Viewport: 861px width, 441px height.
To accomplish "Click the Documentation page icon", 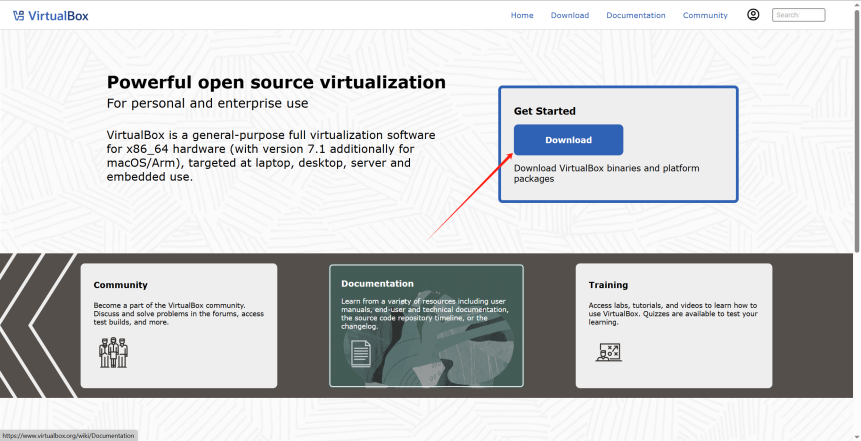I will click(361, 353).
